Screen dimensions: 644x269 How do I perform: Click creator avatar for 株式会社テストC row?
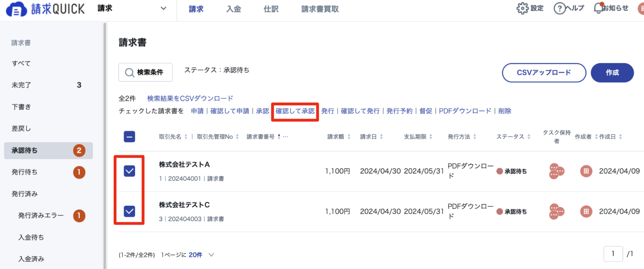click(586, 211)
